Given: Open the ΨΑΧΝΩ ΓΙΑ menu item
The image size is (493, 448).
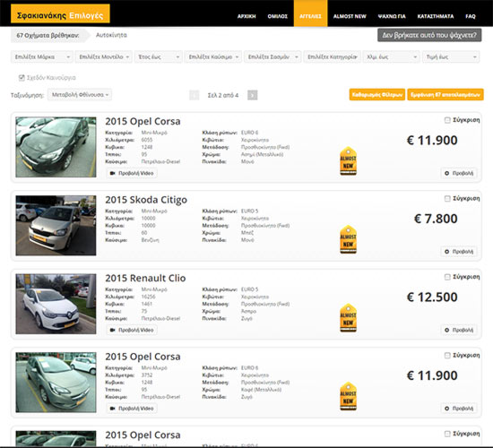Looking at the screenshot, I should pyautogui.click(x=392, y=16).
